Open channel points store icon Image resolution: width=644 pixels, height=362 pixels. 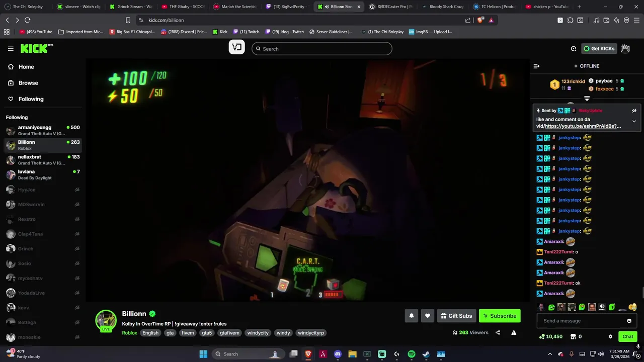tap(574, 336)
